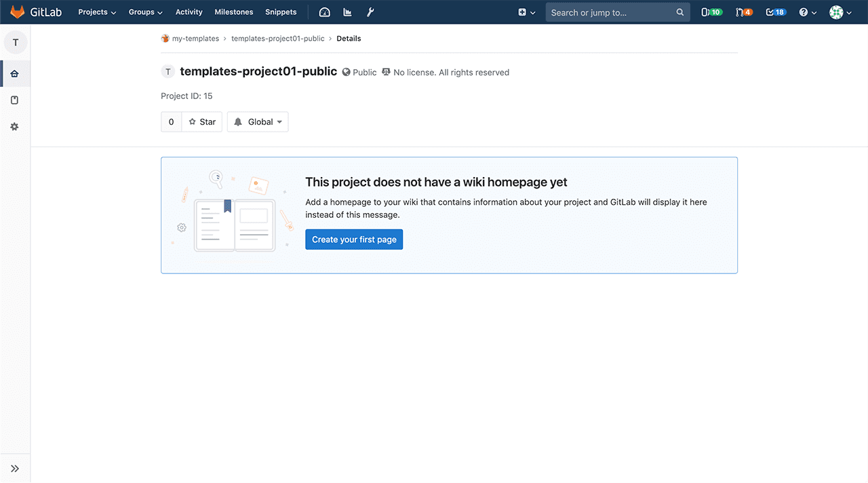Open the Admin Area wrench icon
Screen dimensions: 868x483
[x=370, y=12]
